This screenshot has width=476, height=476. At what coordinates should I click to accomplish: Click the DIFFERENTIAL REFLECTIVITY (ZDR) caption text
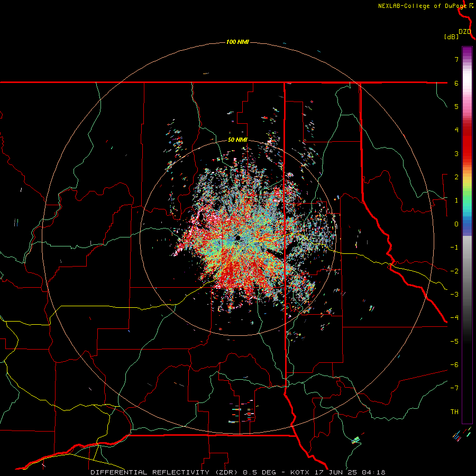tap(165, 472)
